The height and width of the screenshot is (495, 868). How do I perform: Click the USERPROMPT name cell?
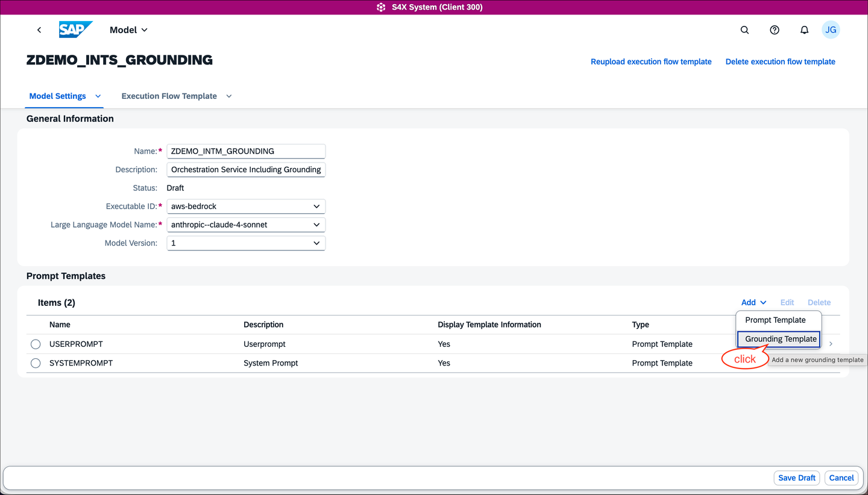76,344
